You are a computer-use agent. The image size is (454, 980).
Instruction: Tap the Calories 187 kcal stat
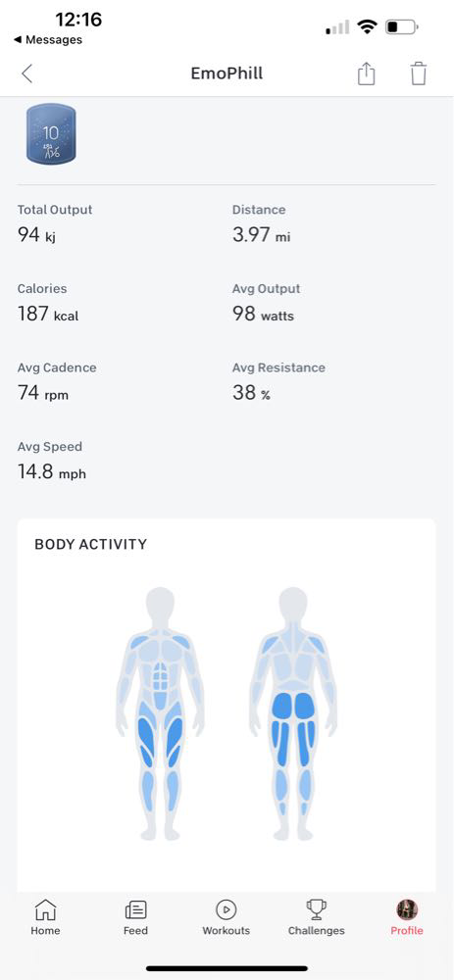[48, 303]
